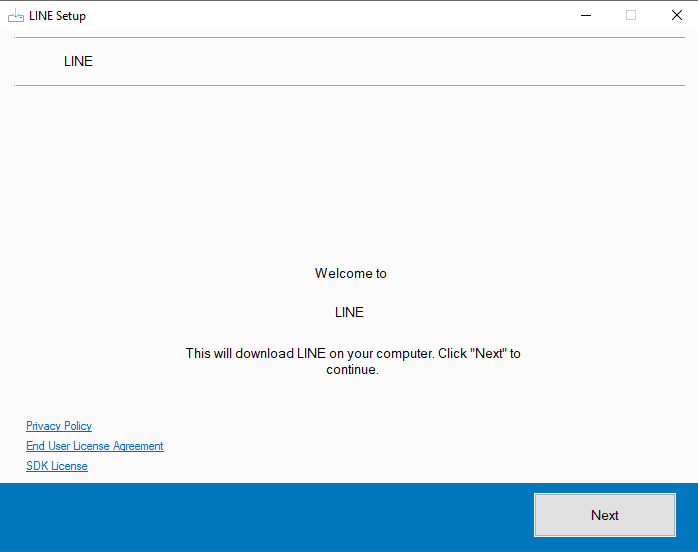Click the centered LINE product name
The image size is (698, 552).
[x=349, y=312]
